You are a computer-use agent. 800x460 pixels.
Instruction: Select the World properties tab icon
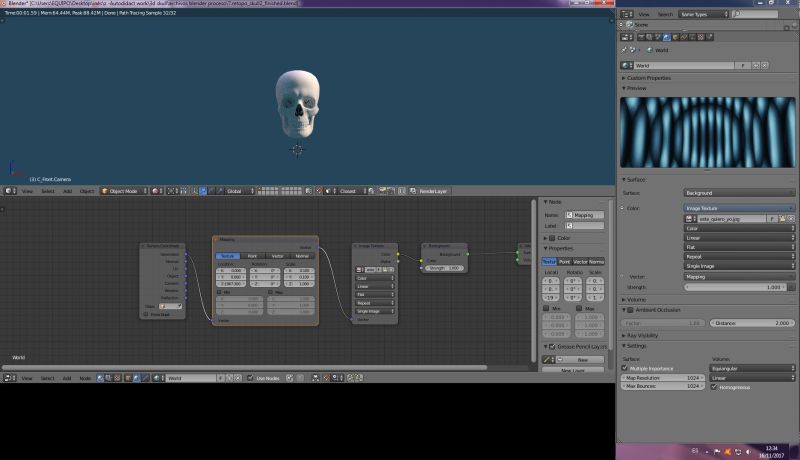pos(667,37)
